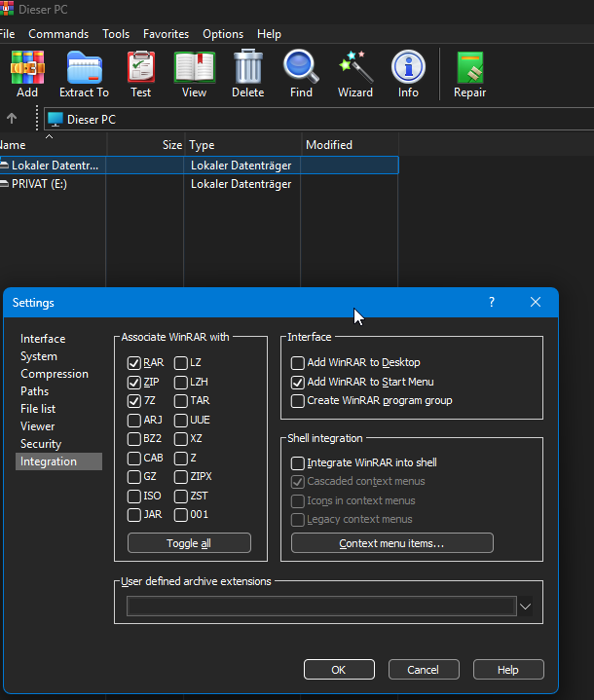
Task: Enable the 001 association checkbox
Action: click(x=181, y=515)
